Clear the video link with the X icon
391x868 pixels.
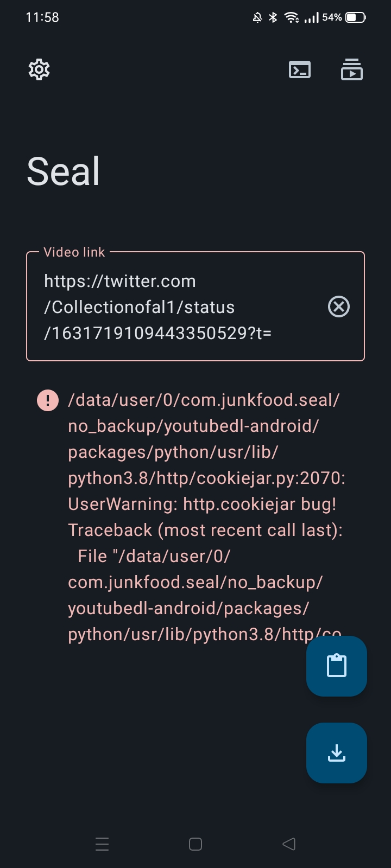339,307
